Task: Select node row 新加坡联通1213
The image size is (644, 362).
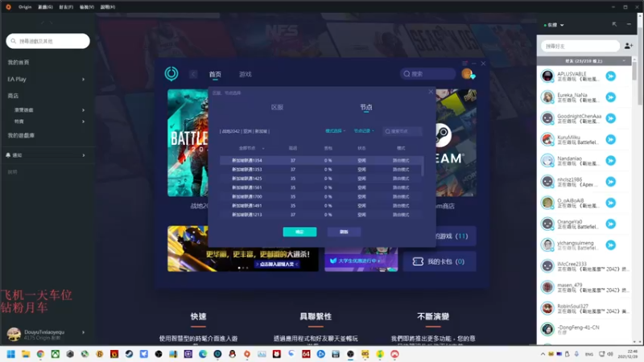Action: click(x=320, y=215)
